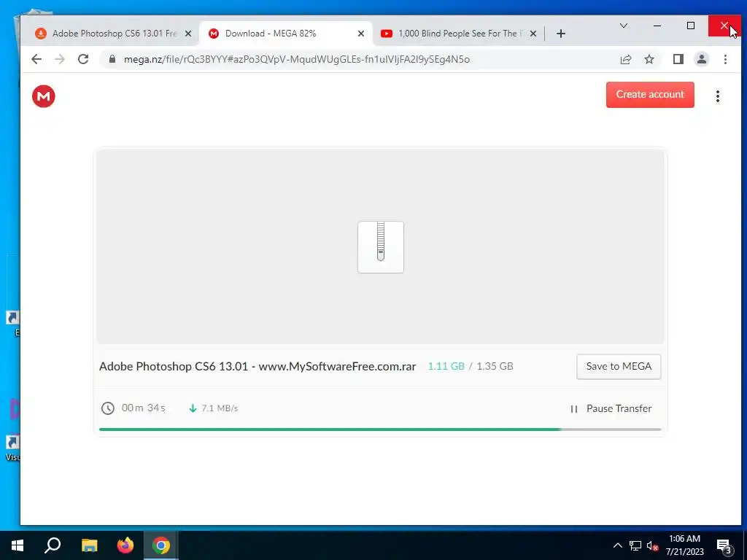Open the Windows Start menu
Screen dimensions: 747x560
point(18,545)
